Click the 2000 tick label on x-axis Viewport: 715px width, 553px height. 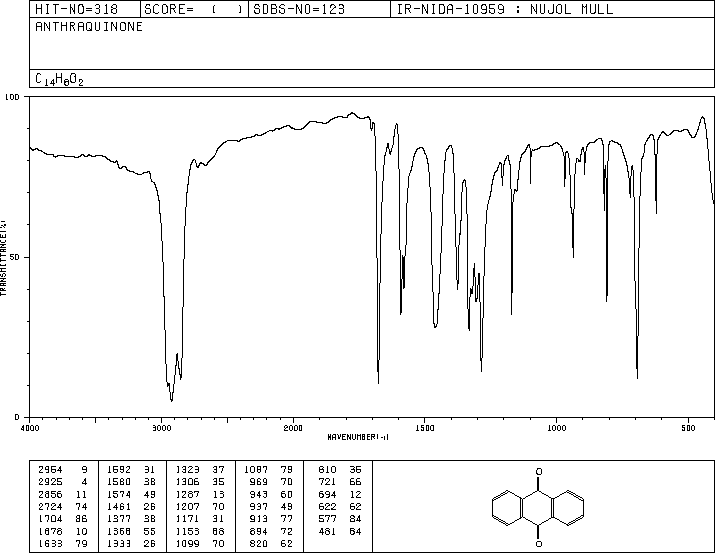pos(293,428)
